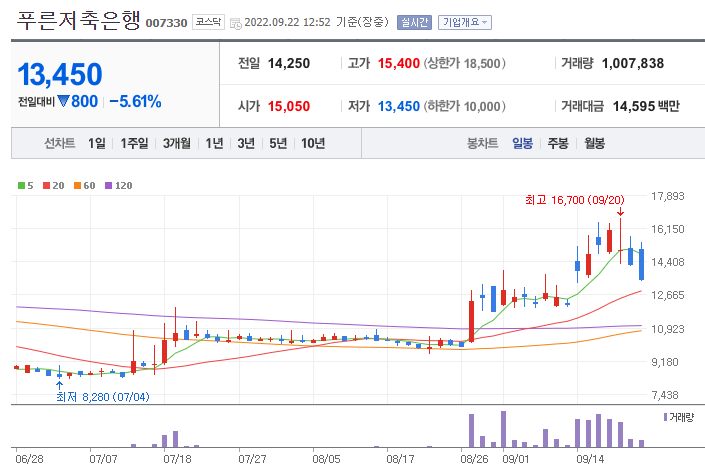This screenshot has width=705, height=471.
Task: Click the purple 거래량 volume legend swatch
Action: coord(665,417)
